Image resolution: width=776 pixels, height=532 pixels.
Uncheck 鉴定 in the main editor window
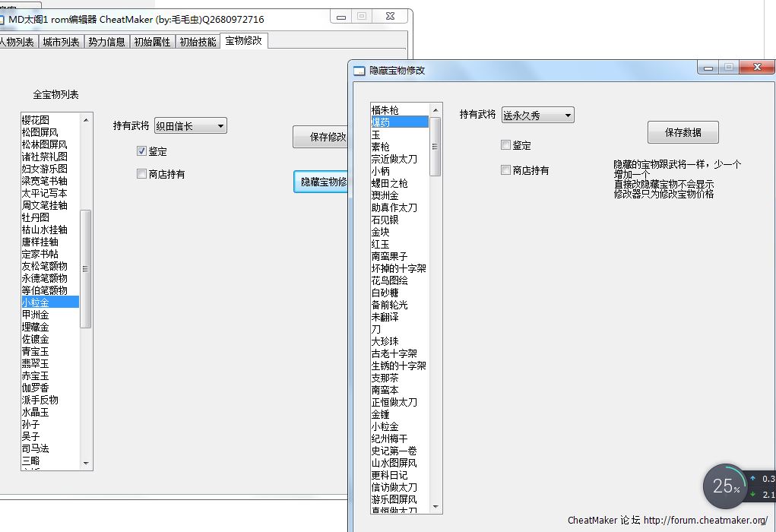click(x=141, y=151)
